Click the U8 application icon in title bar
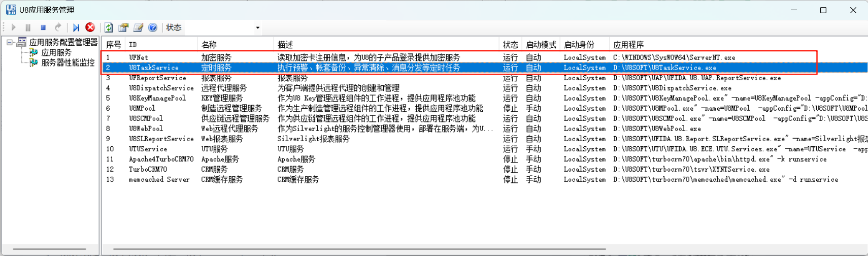Viewport: 868px width, 256px height. 11,10
